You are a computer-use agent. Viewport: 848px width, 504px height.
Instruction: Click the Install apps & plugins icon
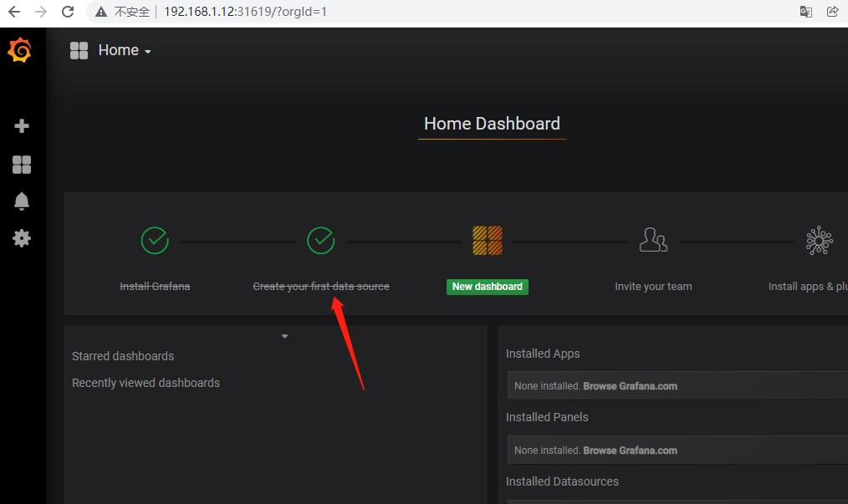820,240
